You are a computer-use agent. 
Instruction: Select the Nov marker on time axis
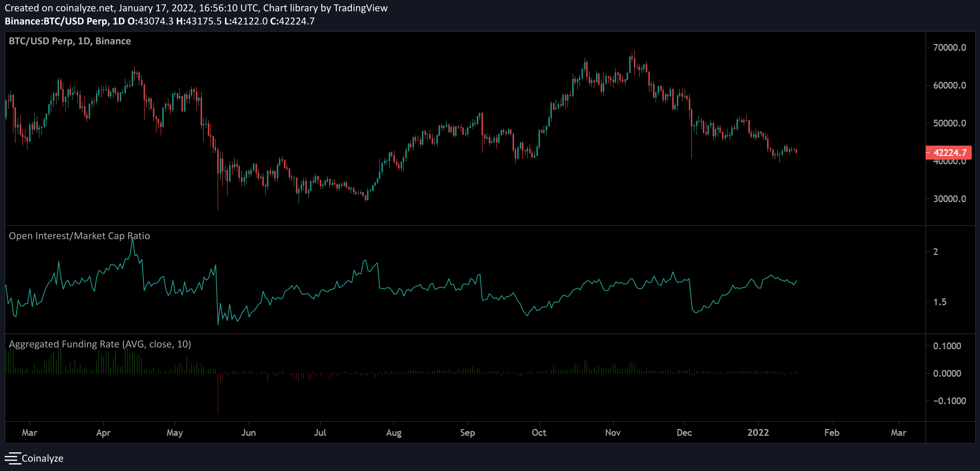[613, 433]
